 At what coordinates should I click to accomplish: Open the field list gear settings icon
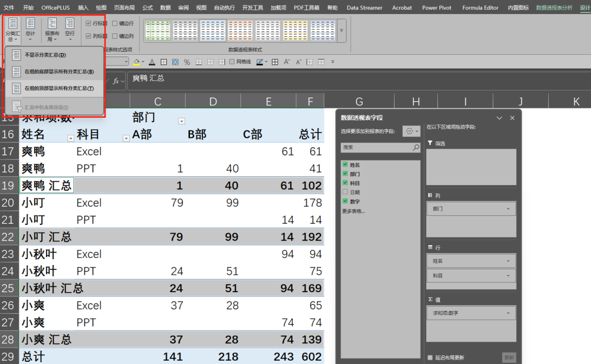[x=412, y=131]
